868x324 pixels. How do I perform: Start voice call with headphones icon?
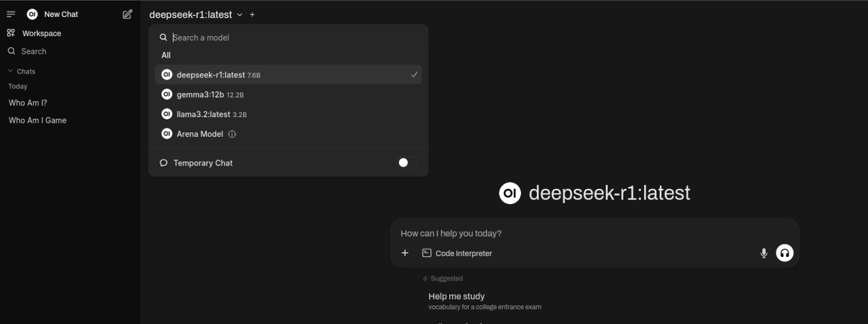tap(784, 253)
